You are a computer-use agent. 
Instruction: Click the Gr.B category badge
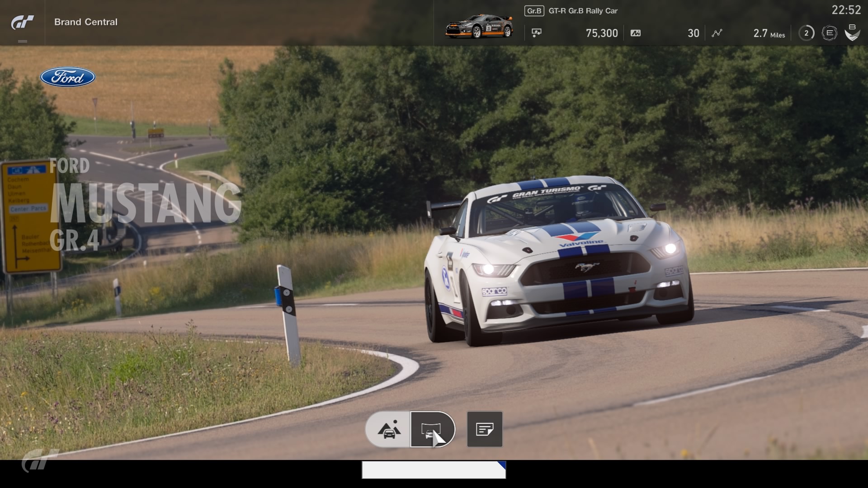[534, 11]
